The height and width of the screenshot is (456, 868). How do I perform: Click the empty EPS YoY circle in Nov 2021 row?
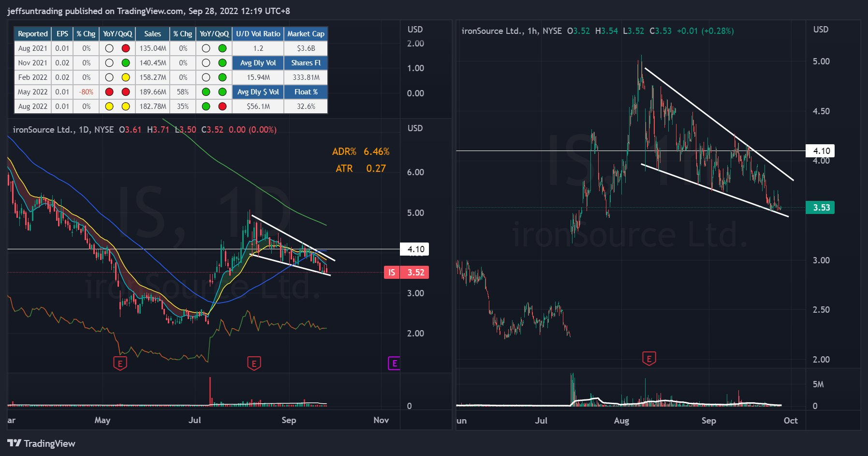point(109,63)
